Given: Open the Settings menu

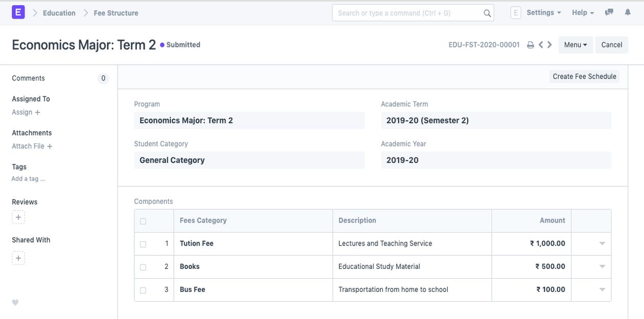Looking at the screenshot, I should click(543, 13).
